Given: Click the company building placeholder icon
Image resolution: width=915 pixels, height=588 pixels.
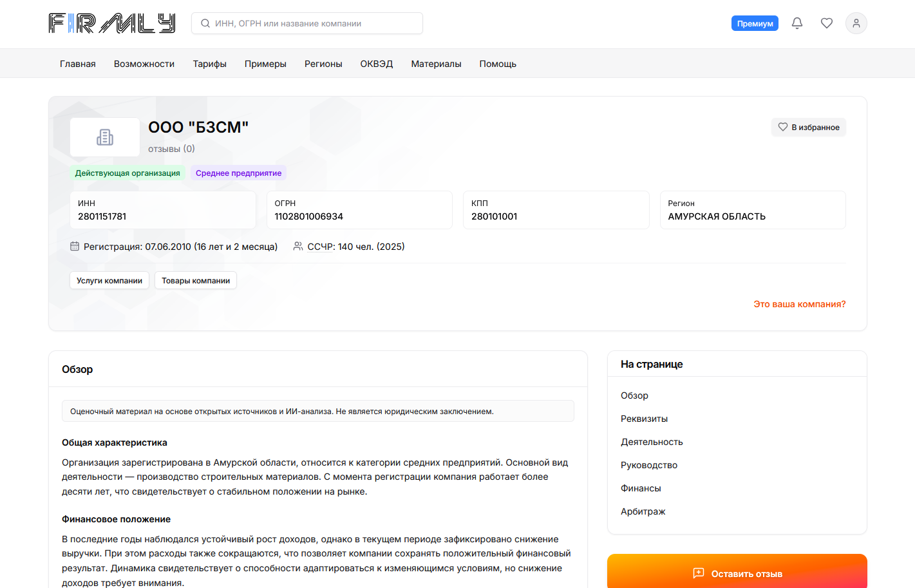Looking at the screenshot, I should [x=105, y=137].
